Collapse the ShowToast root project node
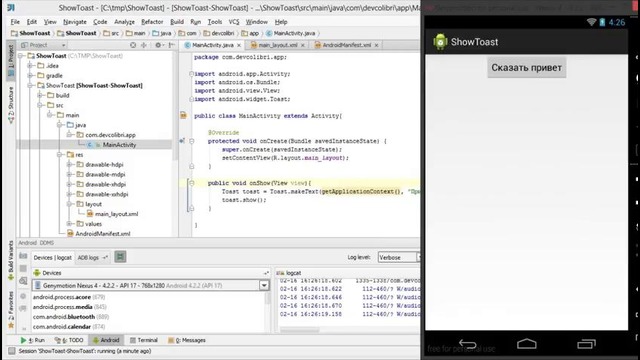 tap(20, 56)
